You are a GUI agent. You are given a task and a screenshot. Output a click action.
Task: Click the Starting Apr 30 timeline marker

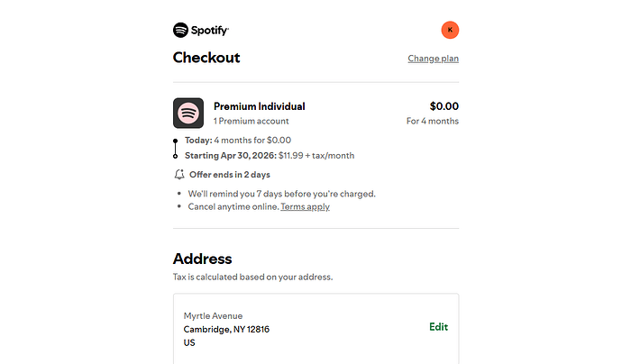(x=176, y=156)
